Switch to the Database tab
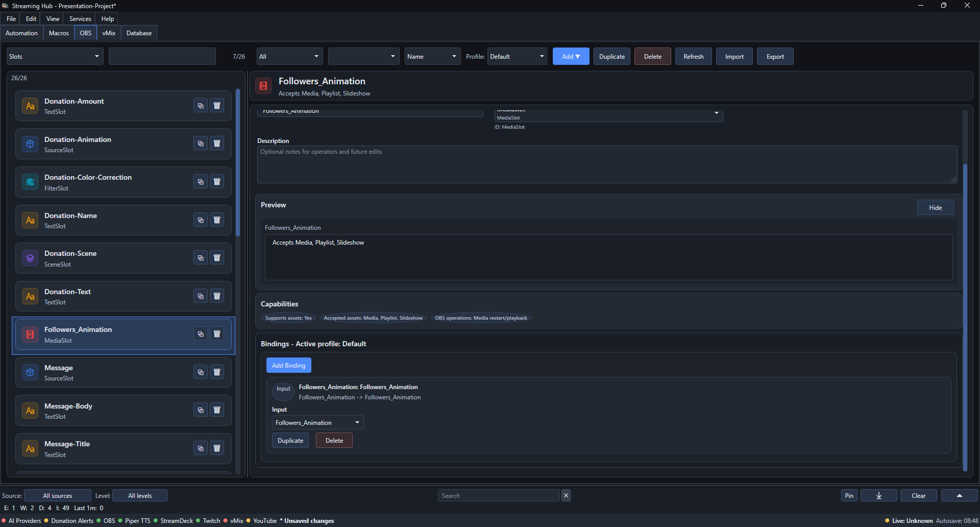Viewport: 980px width, 527px height. (139, 33)
